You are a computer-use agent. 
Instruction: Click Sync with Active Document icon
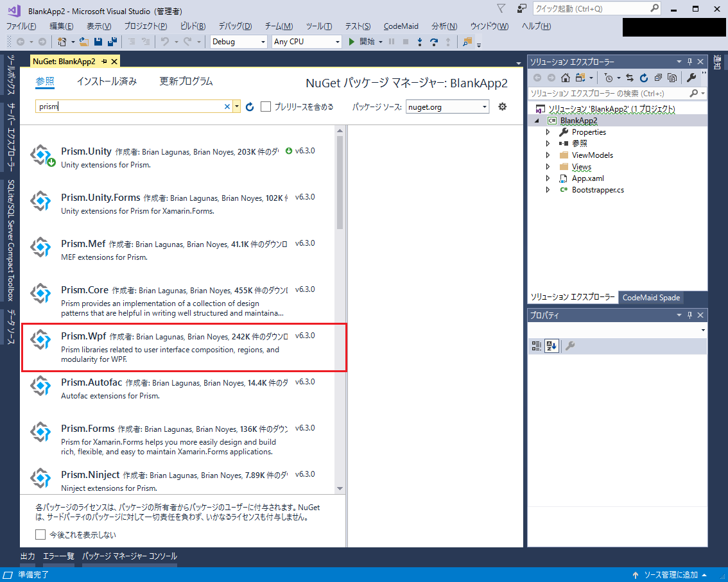point(630,78)
